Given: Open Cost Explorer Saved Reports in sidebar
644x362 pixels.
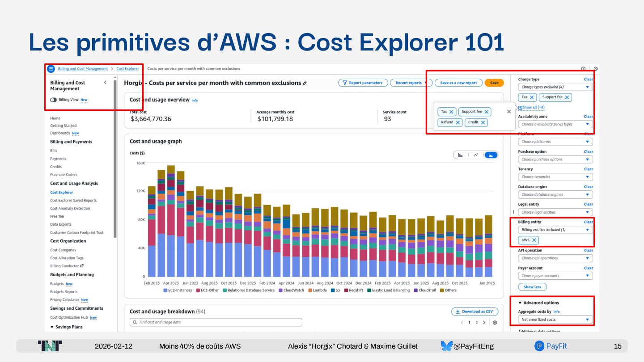Looking at the screenshot, I should pos(73,201).
